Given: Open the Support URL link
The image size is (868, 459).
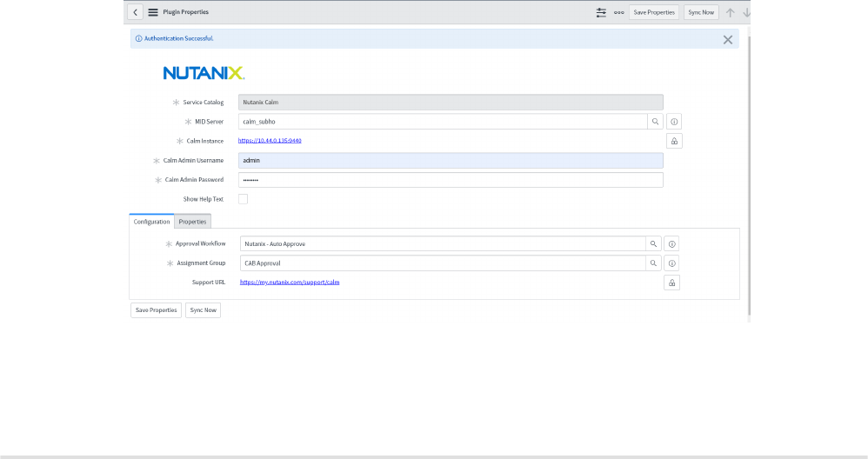Looking at the screenshot, I should (x=290, y=282).
